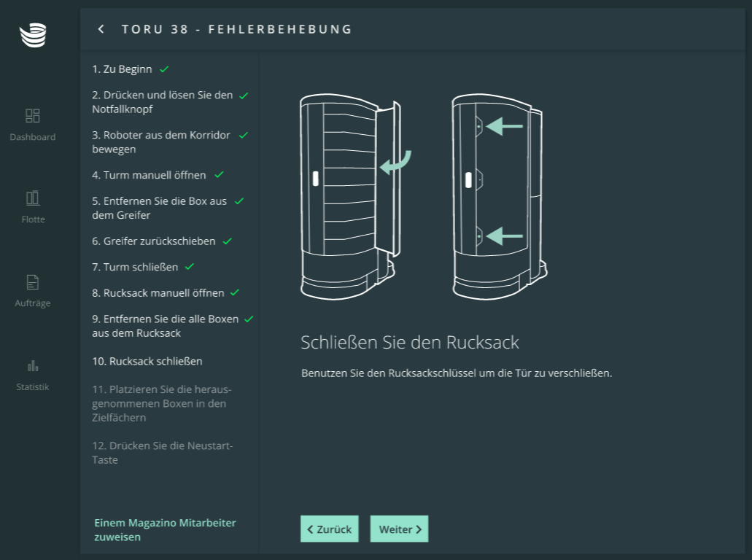Click Einem Magazino Mitarbeiter zuweisen link
This screenshot has height=560, width=752.
pos(165,530)
